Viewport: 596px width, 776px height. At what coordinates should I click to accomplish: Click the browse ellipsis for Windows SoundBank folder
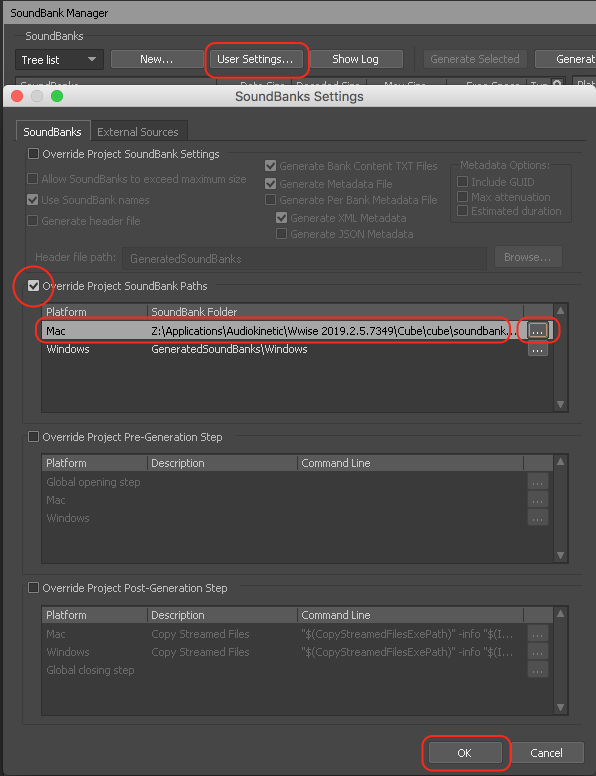[538, 349]
